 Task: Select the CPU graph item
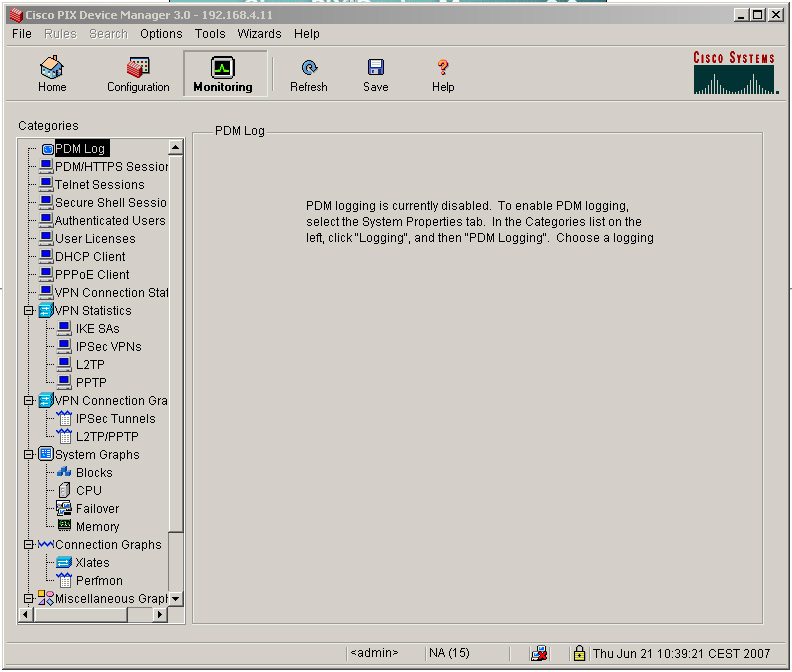(88, 491)
